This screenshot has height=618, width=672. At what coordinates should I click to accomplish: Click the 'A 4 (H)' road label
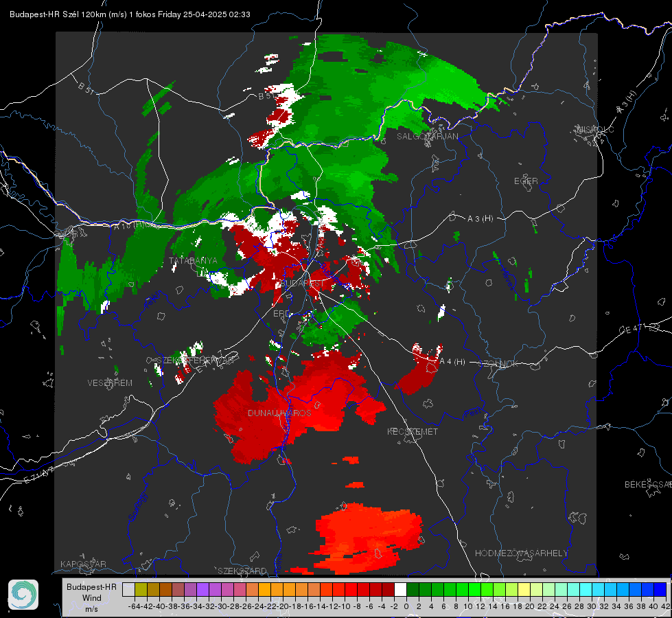[452, 362]
